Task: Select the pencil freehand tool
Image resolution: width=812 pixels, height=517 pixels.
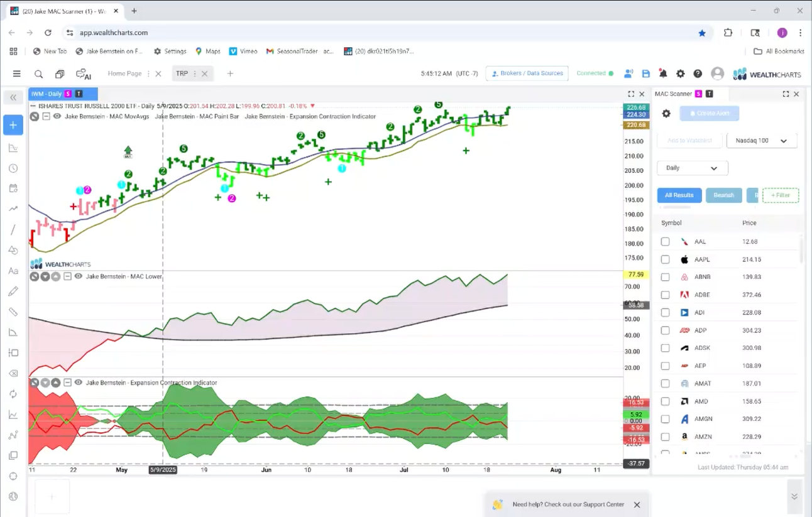Action: [x=13, y=291]
